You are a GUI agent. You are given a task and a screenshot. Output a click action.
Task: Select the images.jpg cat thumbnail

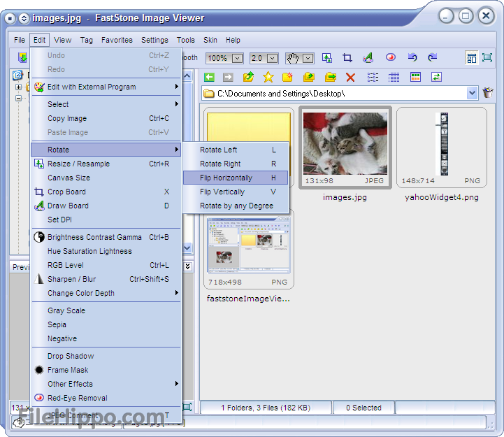click(345, 148)
